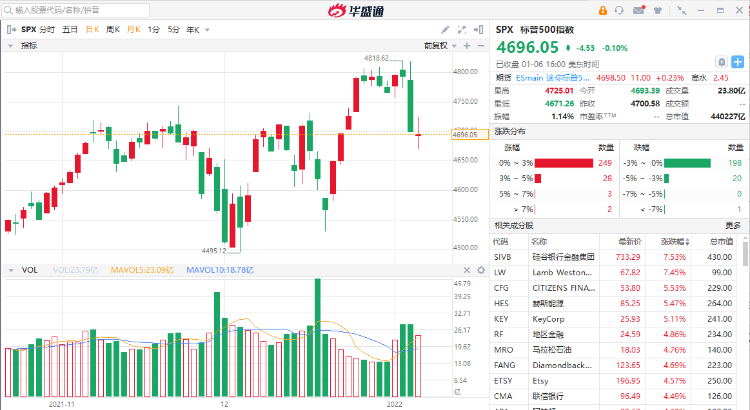Select the MRO constituent row
750x410 pixels.
pos(616,350)
